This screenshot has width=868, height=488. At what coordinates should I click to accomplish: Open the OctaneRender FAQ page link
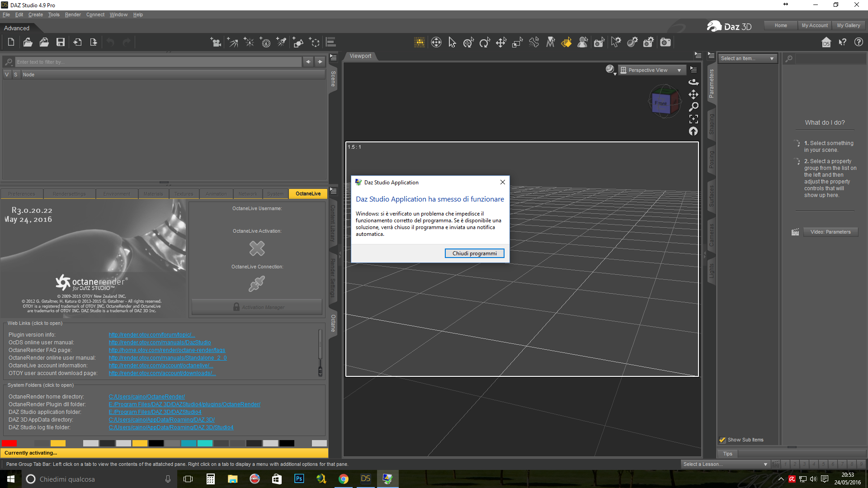pyautogui.click(x=167, y=350)
